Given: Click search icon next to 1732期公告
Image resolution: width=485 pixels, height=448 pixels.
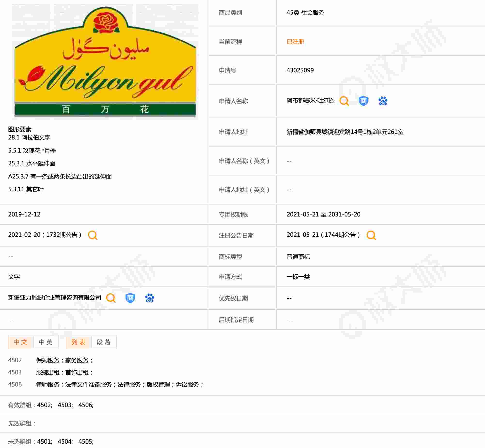Looking at the screenshot, I should [x=92, y=235].
